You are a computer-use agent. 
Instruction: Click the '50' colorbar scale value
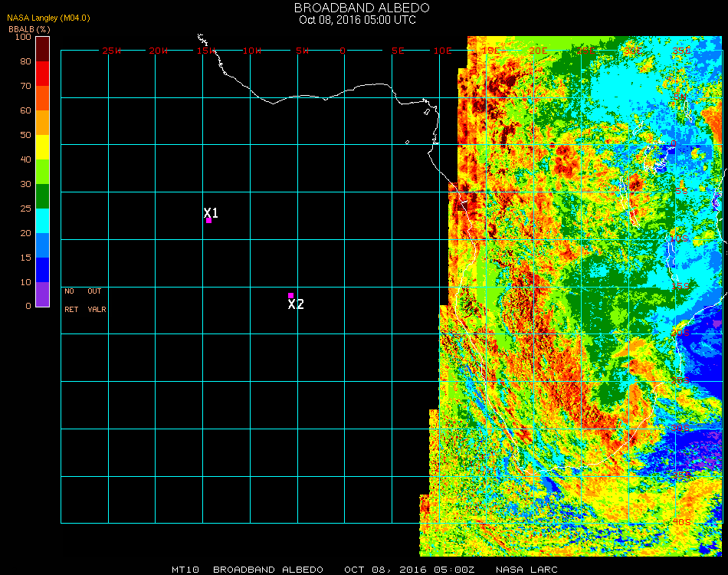[x=25, y=135]
